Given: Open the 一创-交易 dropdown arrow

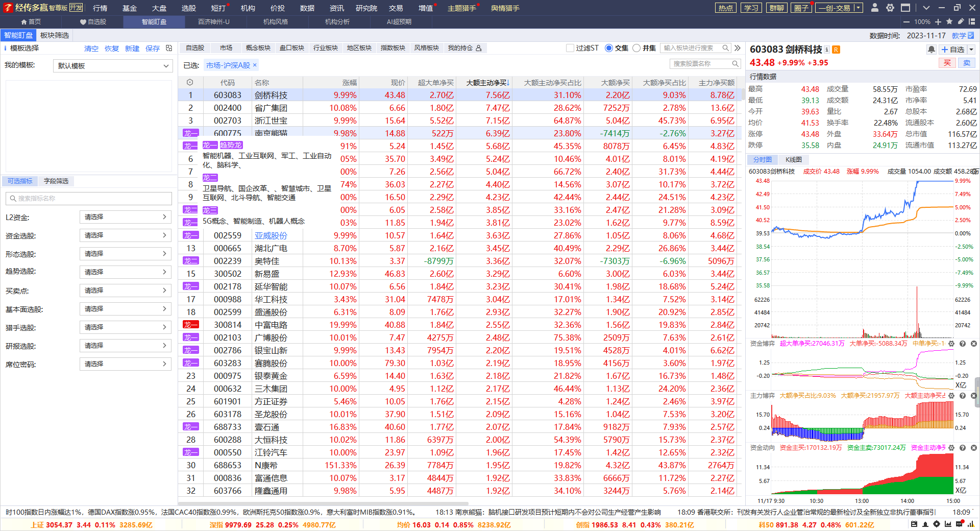Looking at the screenshot, I should [858, 8].
